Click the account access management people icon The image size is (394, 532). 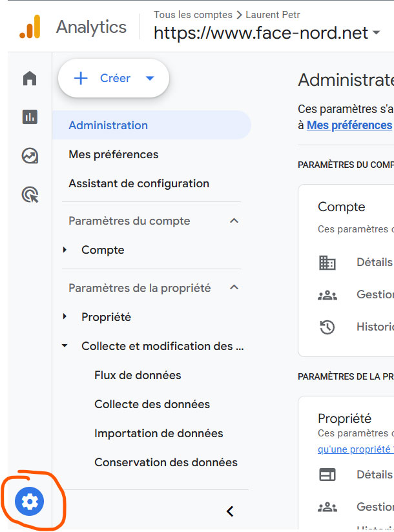(327, 295)
